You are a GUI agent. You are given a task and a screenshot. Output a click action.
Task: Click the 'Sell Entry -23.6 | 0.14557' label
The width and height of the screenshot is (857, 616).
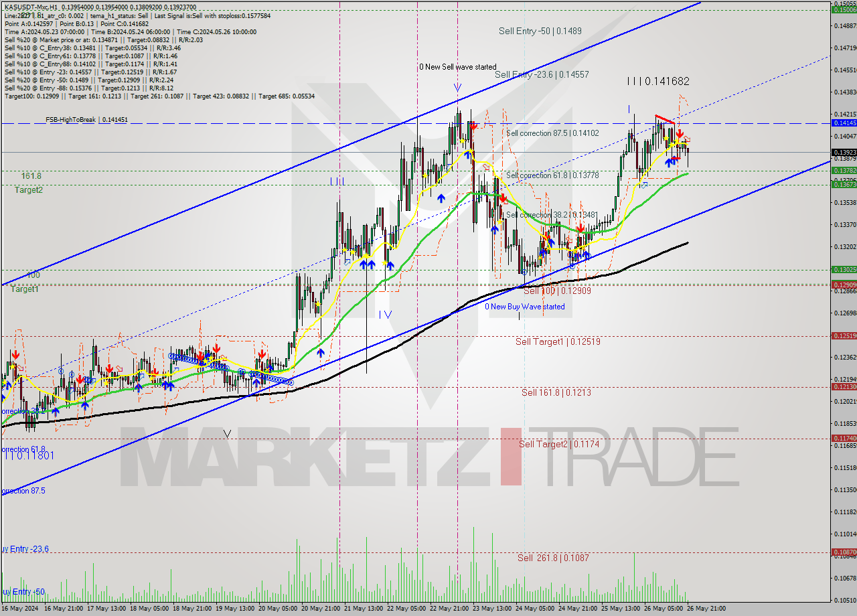click(x=542, y=74)
